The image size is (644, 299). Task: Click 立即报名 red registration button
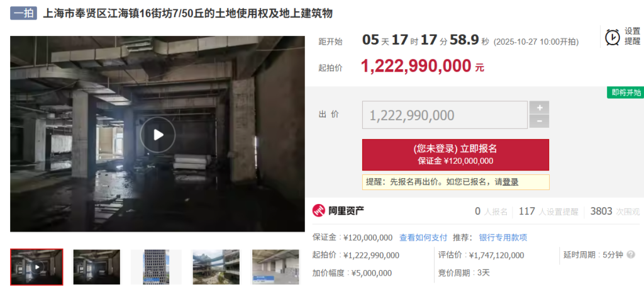click(x=455, y=155)
